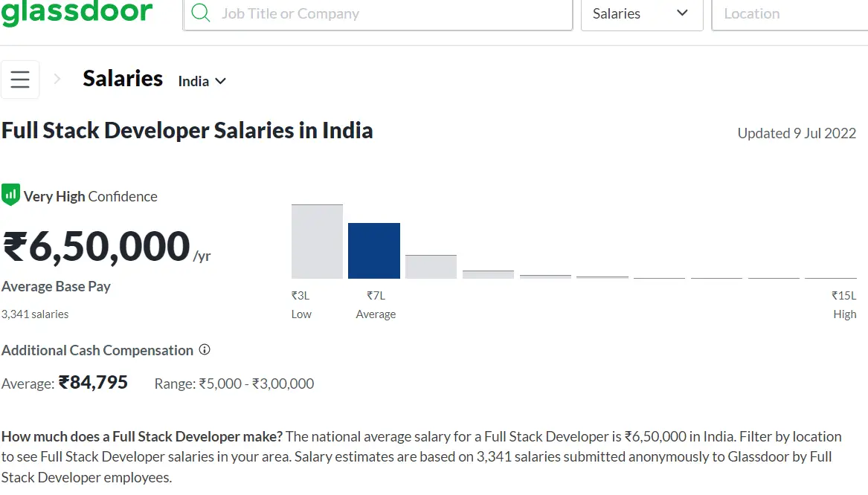
Task: Click the chevron next to Salaries search filter
Action: tap(681, 13)
